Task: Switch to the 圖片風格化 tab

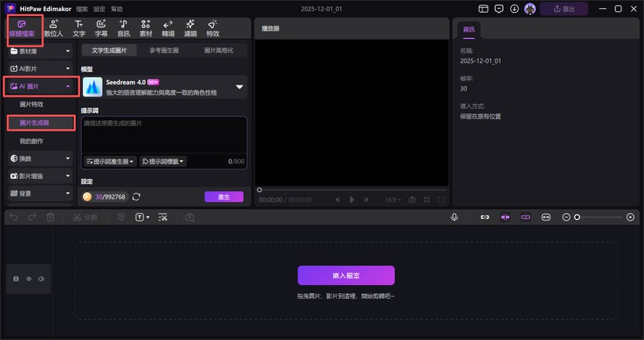Action: (219, 50)
